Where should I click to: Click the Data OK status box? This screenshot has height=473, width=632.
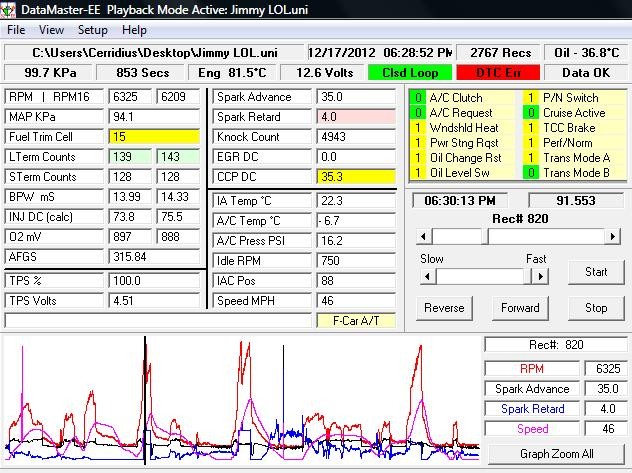(586, 73)
